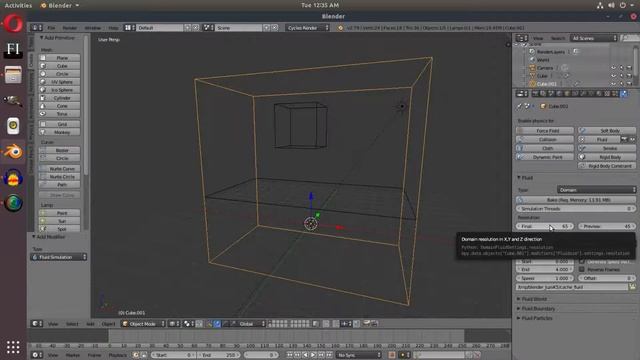
Task: Click the Cylinder mesh icon
Action: point(43,98)
